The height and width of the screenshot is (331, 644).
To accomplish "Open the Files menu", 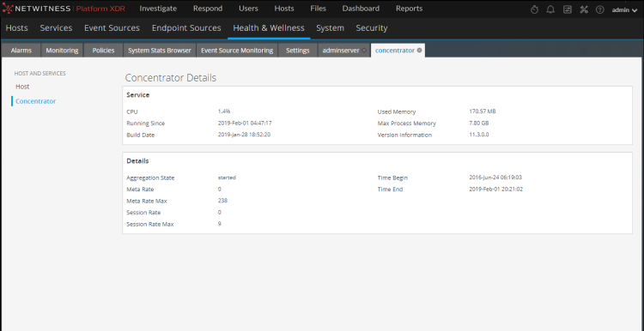I will pyautogui.click(x=319, y=9).
